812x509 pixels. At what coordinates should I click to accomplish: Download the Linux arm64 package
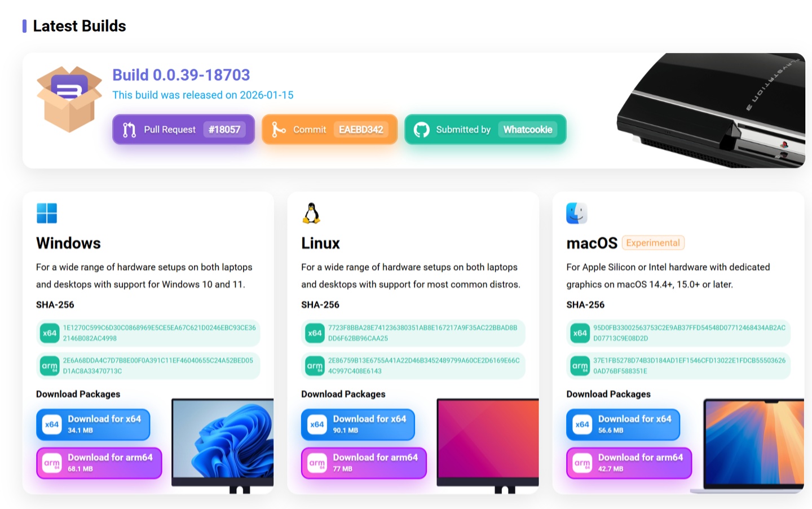364,463
